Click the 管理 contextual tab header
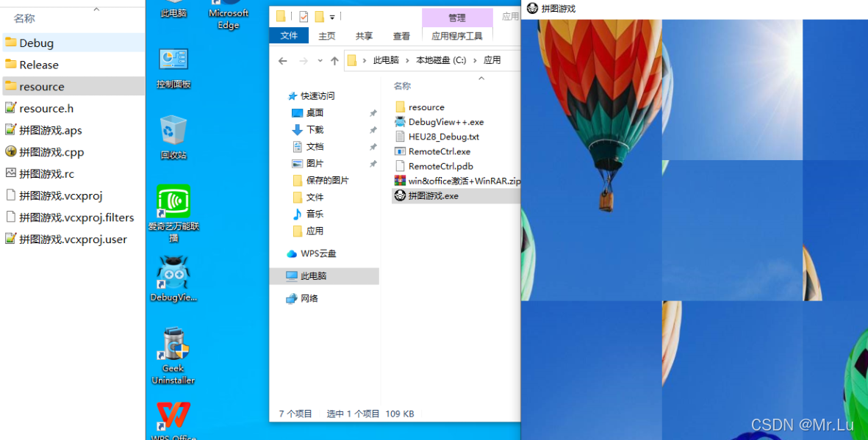This screenshot has width=868, height=440. click(456, 18)
